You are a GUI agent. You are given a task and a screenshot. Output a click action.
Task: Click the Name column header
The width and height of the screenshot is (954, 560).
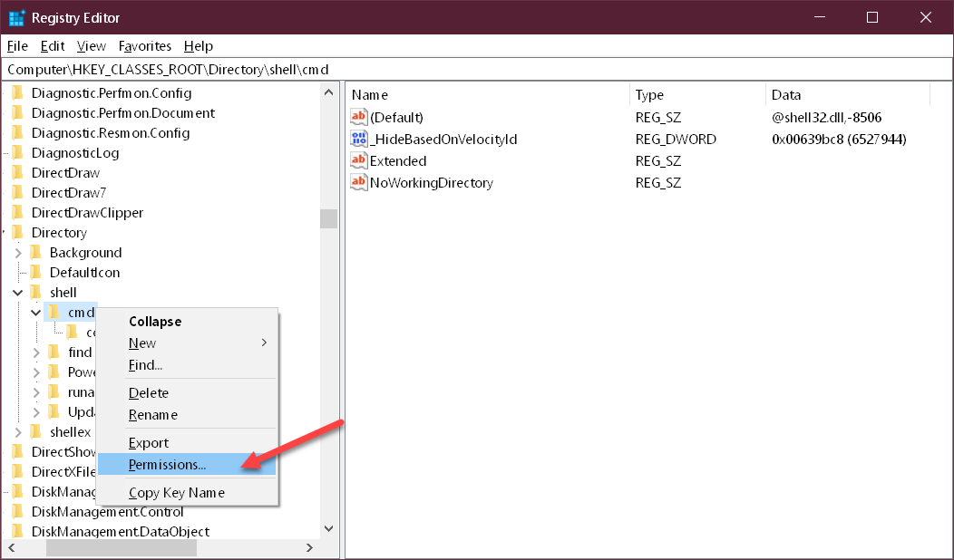tap(488, 95)
